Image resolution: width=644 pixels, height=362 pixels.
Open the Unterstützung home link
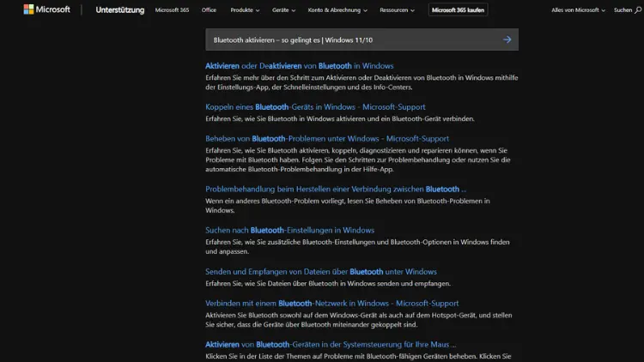(120, 9)
